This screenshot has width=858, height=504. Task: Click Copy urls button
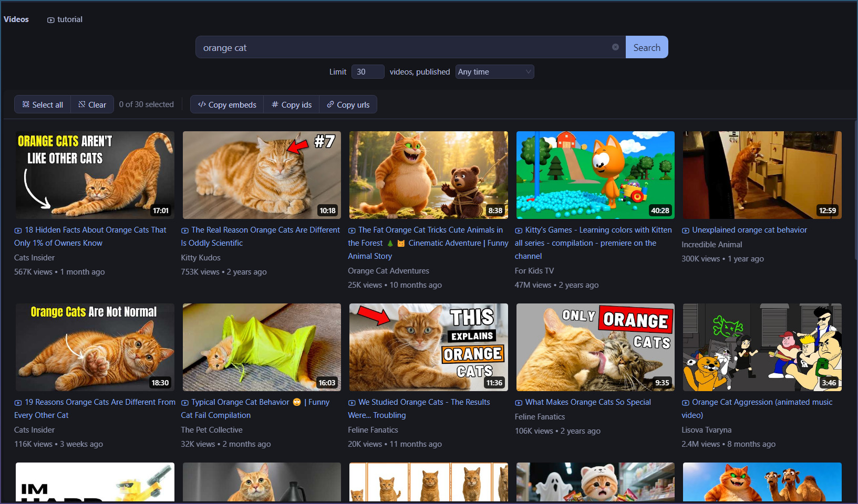click(348, 104)
